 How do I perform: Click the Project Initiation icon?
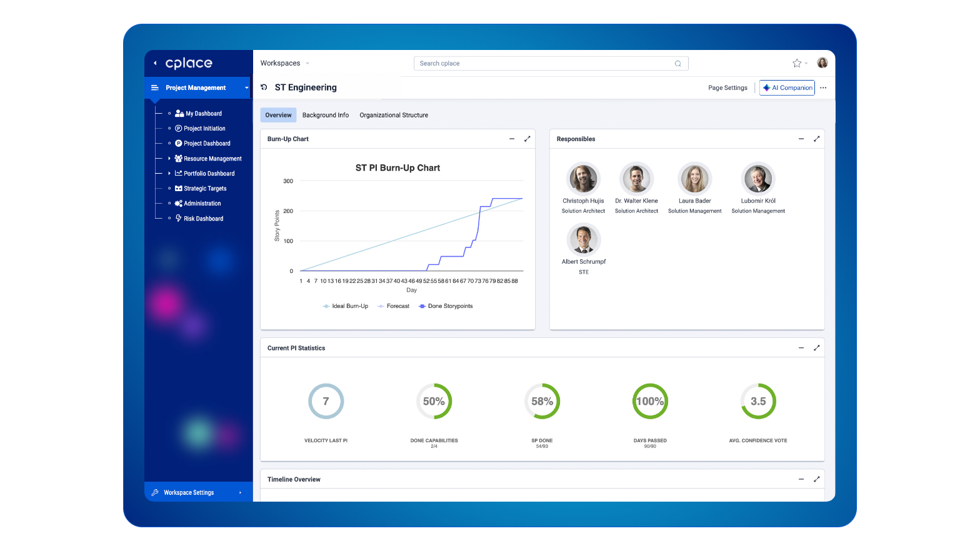coord(179,129)
